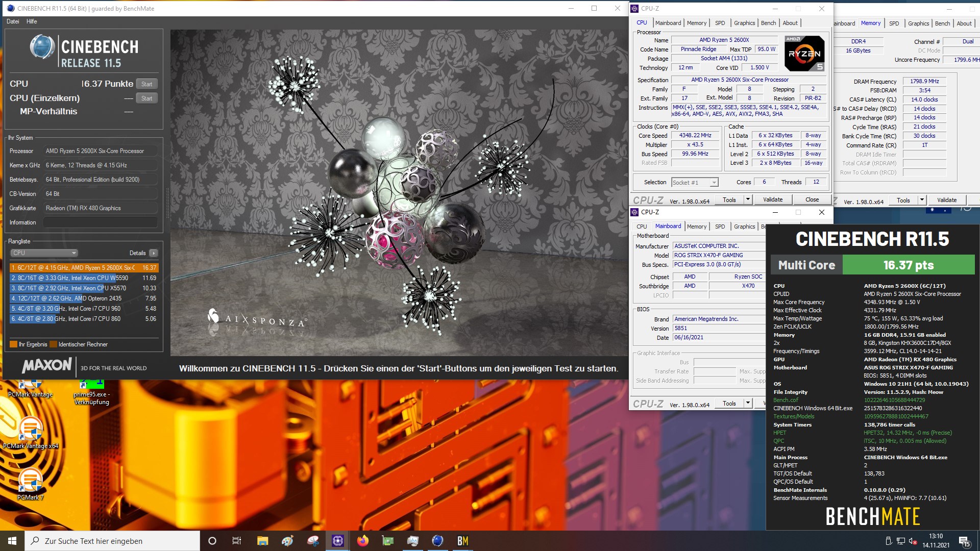Viewport: 980px width, 551px height.
Task: Open Paint palette icon on taskbar
Action: [288, 541]
